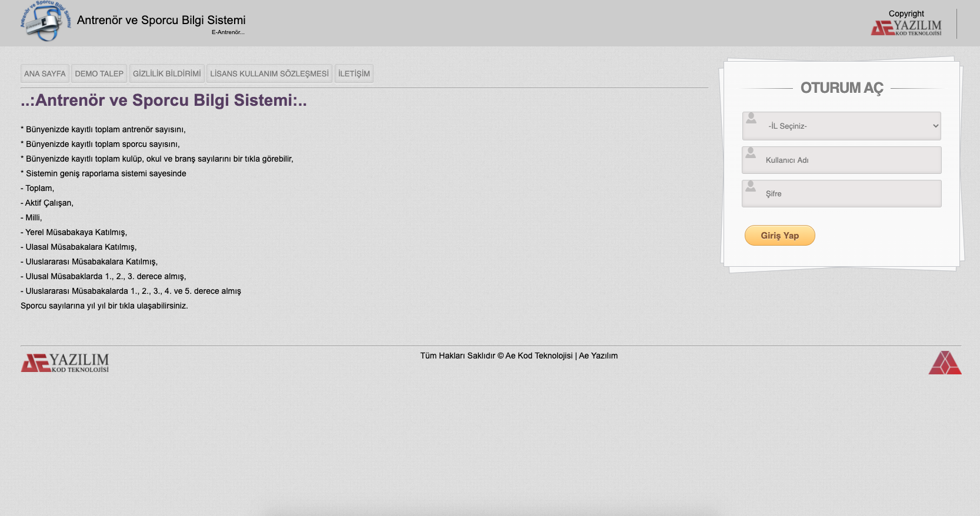Click the Ulasal Müsabakalara Katılmış line

point(79,247)
